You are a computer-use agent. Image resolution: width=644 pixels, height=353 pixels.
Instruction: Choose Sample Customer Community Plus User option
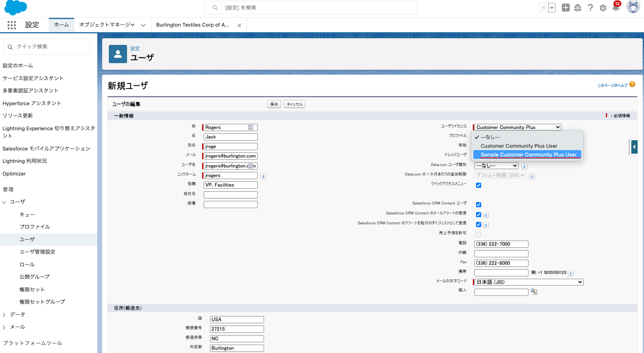pos(527,154)
